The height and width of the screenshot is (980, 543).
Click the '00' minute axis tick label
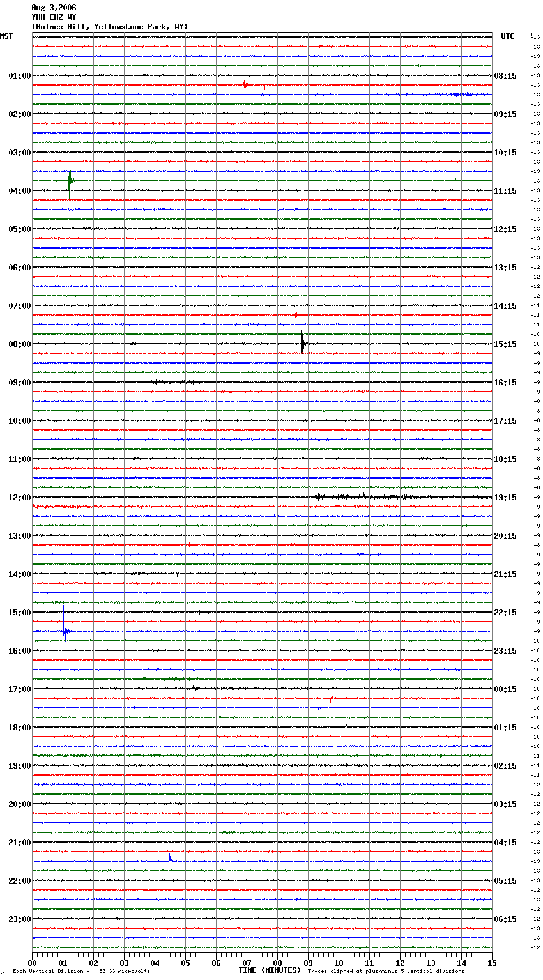(x=32, y=963)
